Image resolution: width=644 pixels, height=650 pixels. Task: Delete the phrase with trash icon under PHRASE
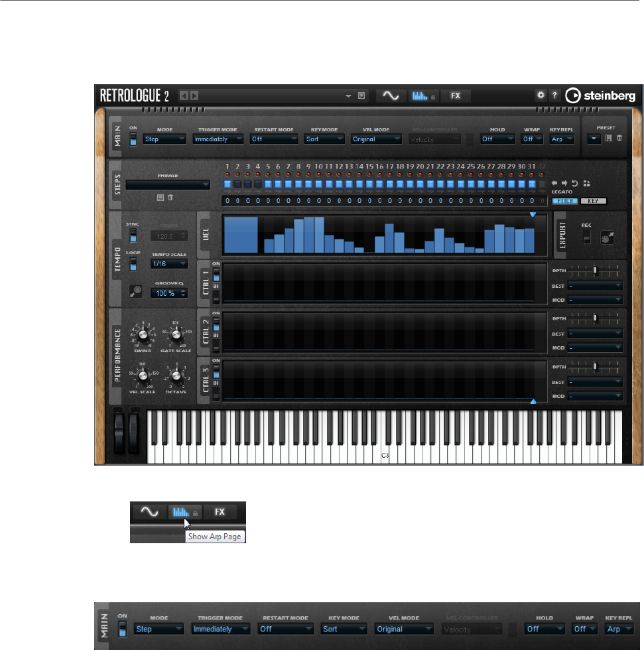[x=170, y=198]
